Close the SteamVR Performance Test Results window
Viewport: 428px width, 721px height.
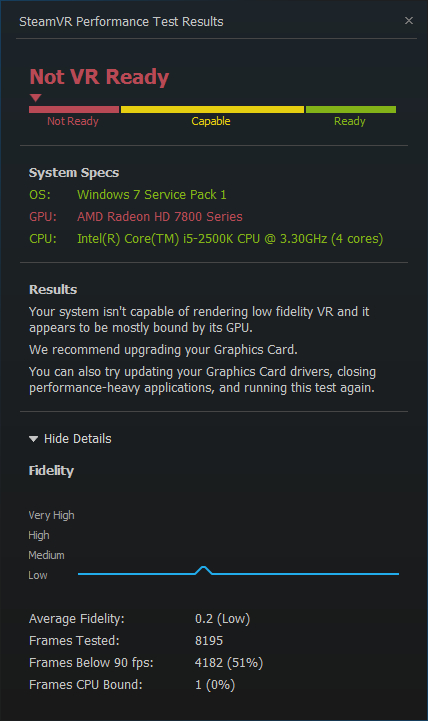coord(409,21)
